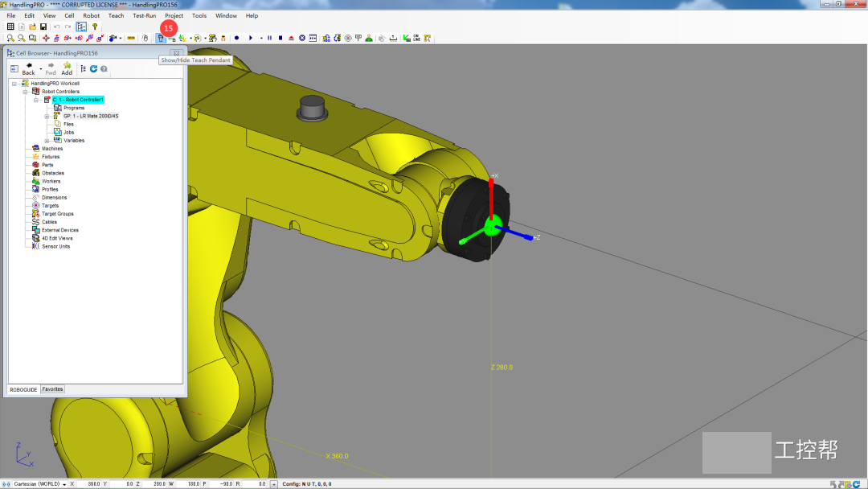Toggle the Cell Browser show/hide toolbar button
The width and height of the screenshot is (868, 489).
click(81, 27)
